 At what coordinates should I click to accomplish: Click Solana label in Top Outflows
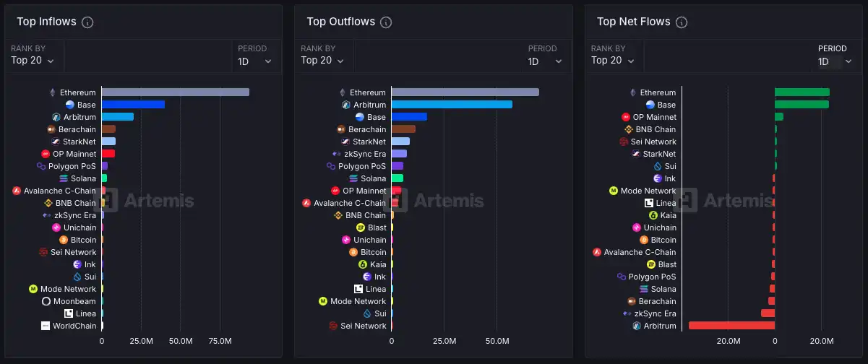tap(374, 178)
